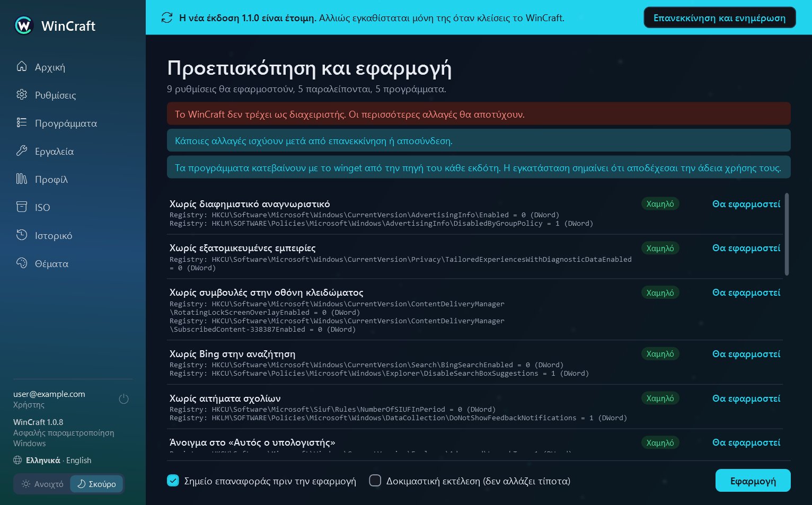812x505 pixels.
Task: Click Χαμηλό badge for Χωρίς Bing στην αναζήτηση
Action: (x=660, y=353)
